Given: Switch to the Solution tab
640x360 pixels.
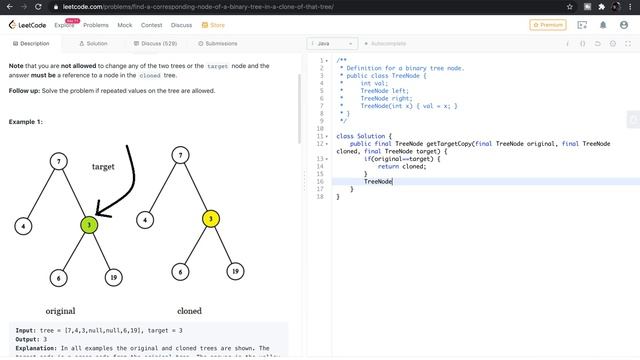Looking at the screenshot, I should [x=93, y=44].
